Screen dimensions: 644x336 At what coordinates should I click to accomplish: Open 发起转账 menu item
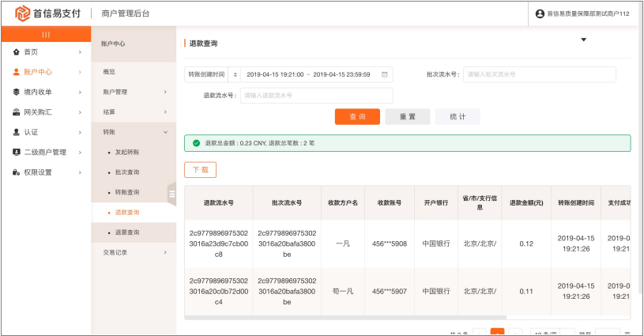(127, 152)
